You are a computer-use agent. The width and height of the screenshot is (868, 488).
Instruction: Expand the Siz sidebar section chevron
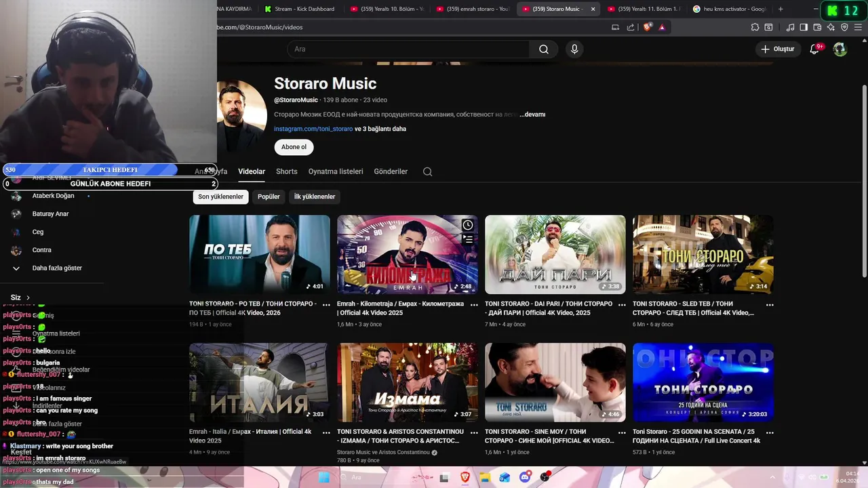[28, 298]
